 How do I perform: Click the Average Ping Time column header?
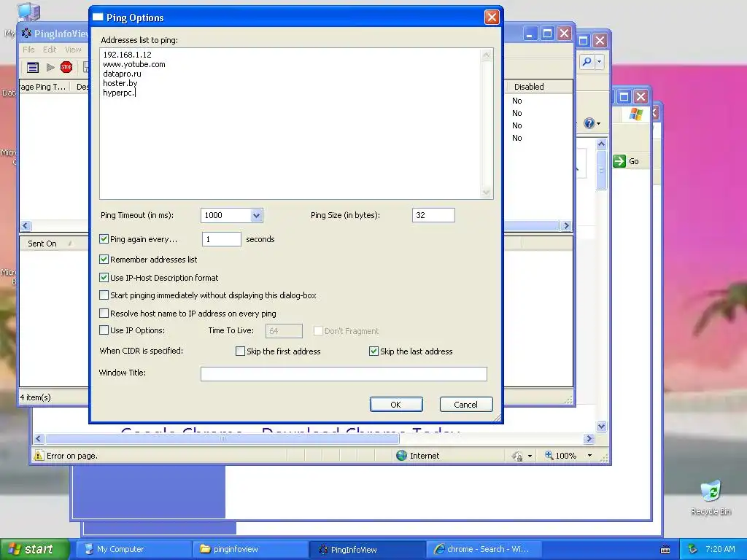click(x=44, y=87)
